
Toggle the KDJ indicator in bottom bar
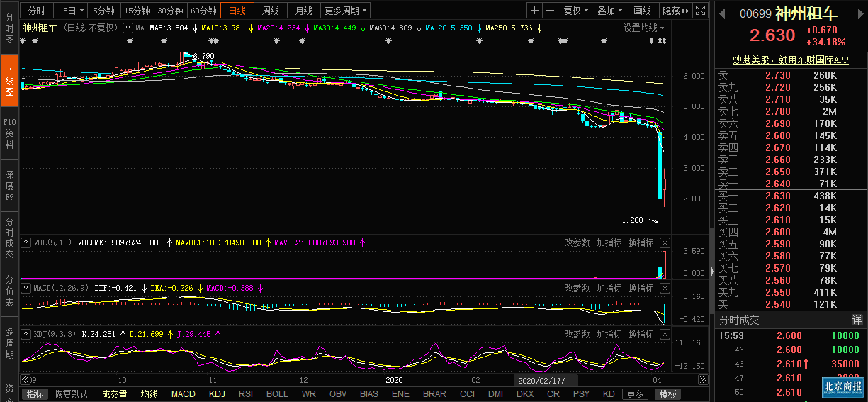217,394
